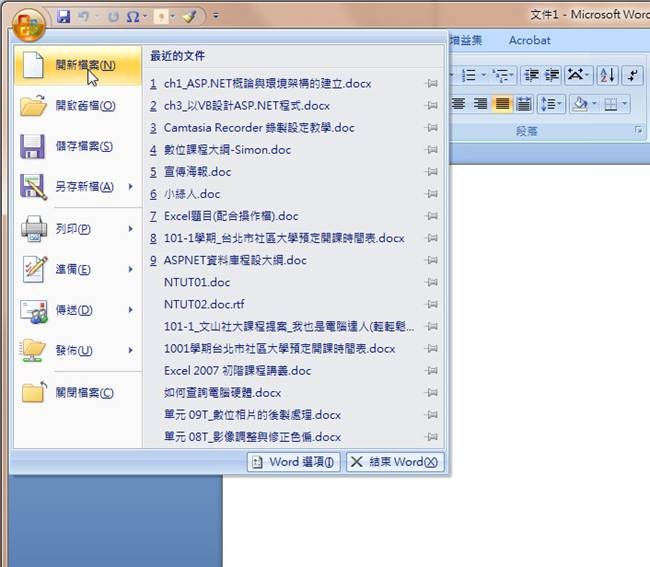This screenshot has height=567, width=650.
Task: Click the borders icon in ribbon
Action: (x=611, y=104)
